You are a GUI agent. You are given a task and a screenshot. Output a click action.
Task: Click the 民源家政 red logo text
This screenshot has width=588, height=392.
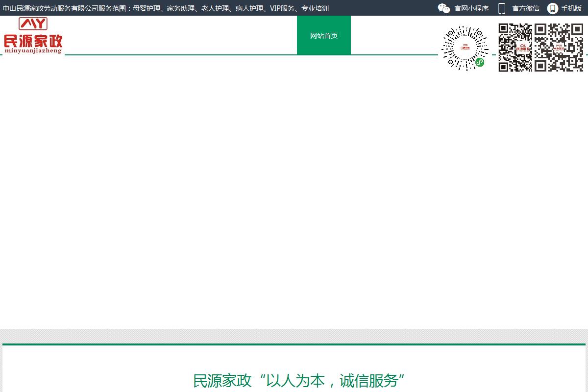pos(33,39)
